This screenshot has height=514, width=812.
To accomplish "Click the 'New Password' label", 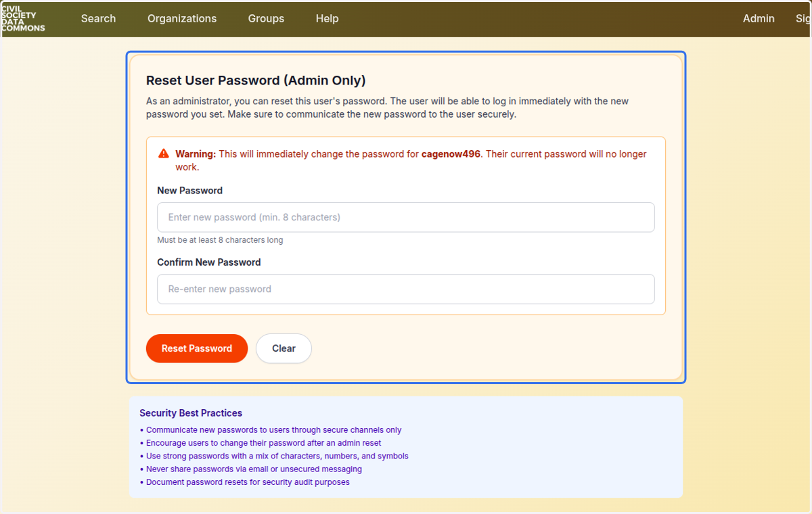I will pyautogui.click(x=189, y=191).
